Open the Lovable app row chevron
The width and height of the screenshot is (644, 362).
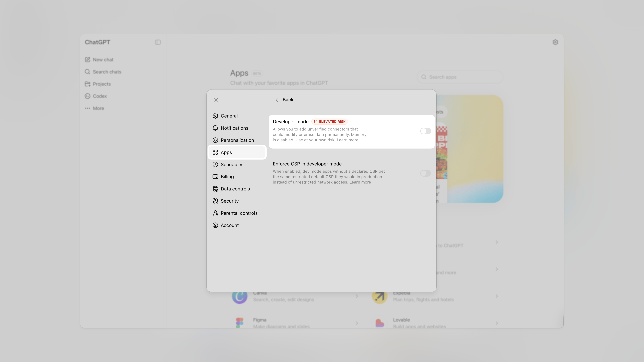tap(497, 323)
